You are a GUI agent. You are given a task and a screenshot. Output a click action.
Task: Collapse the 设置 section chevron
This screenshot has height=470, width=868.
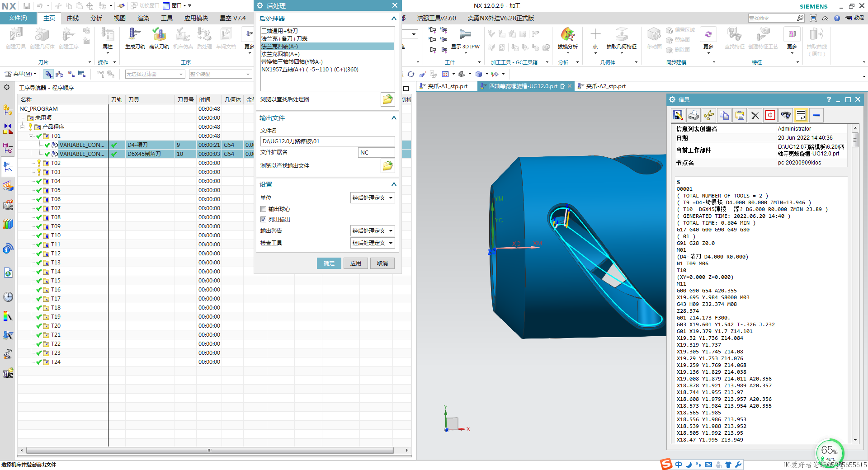click(393, 184)
